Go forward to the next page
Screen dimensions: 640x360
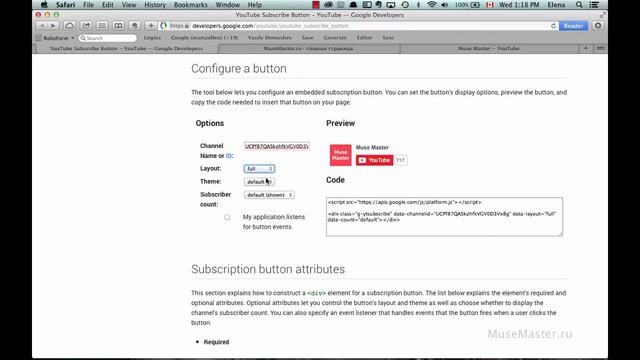53,26
